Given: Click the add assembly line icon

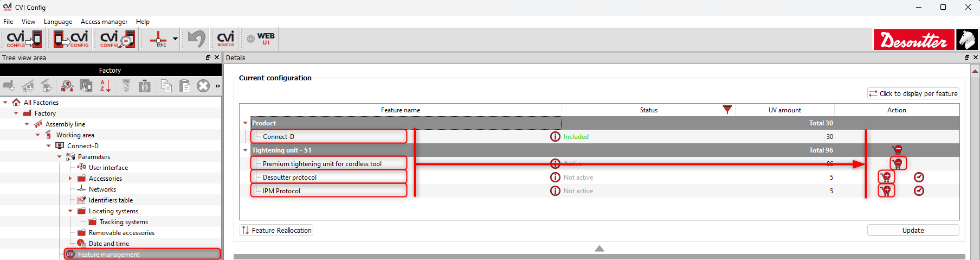Looking at the screenshot, I should tap(28, 86).
